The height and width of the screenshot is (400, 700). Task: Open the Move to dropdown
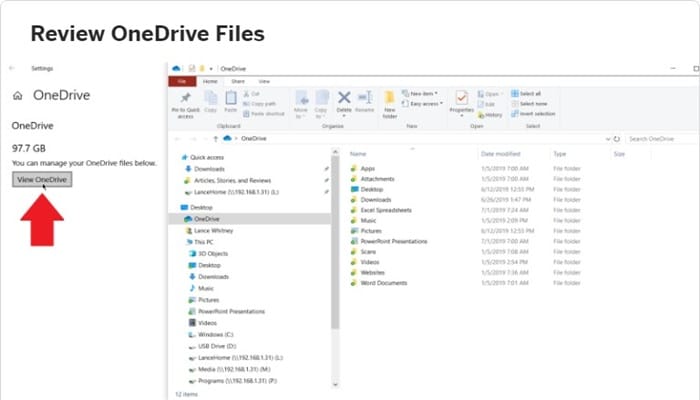click(301, 105)
